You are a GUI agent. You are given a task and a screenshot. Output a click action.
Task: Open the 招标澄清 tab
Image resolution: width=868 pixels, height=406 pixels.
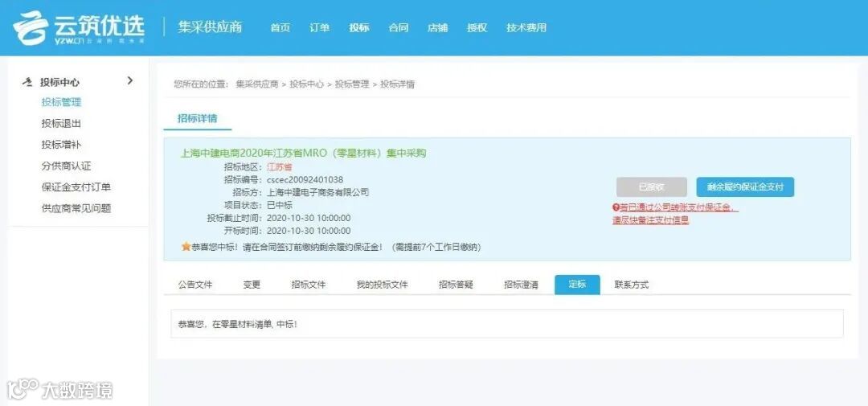(521, 285)
